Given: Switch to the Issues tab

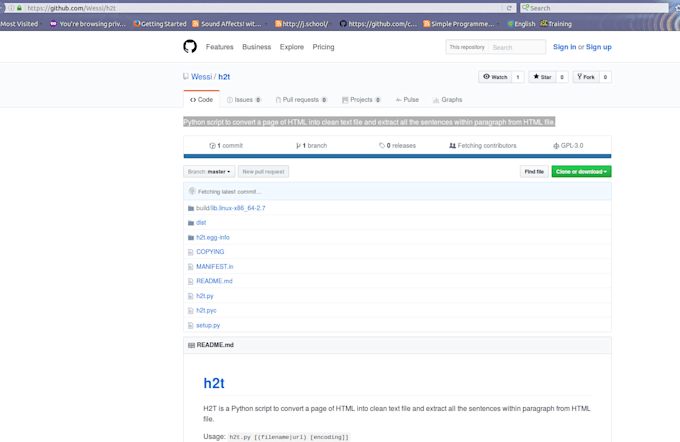Looking at the screenshot, I should [244, 100].
